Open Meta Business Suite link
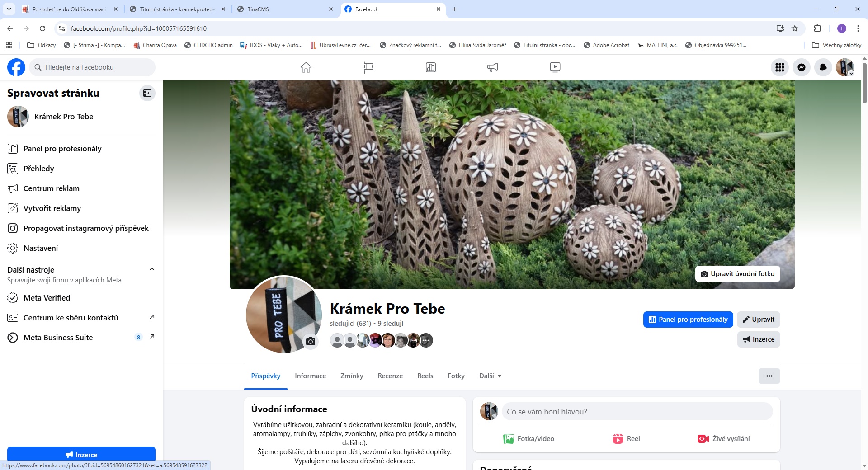The image size is (868, 470). (58, 338)
